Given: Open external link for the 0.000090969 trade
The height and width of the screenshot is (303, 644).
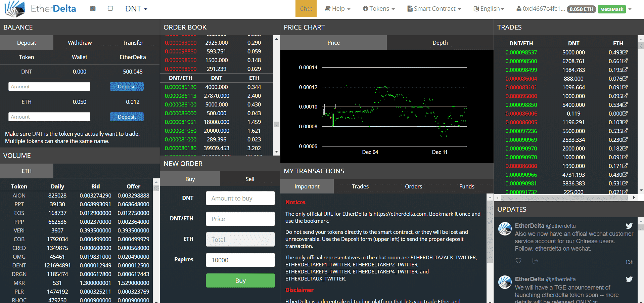Looking at the screenshot, I should click(625, 139).
